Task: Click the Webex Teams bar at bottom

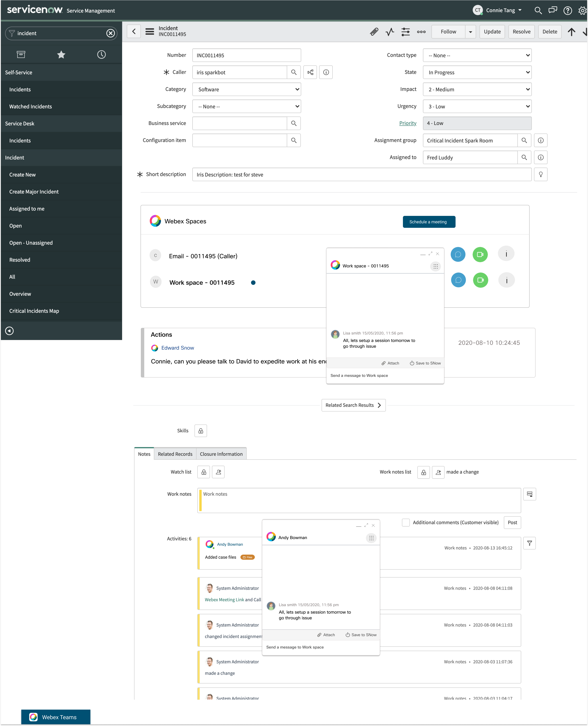Action: pyautogui.click(x=56, y=717)
